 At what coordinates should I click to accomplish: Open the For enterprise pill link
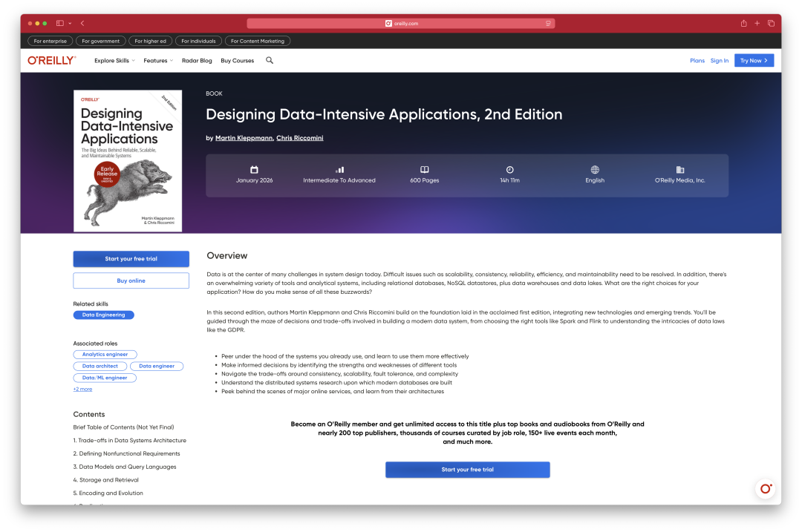click(50, 41)
